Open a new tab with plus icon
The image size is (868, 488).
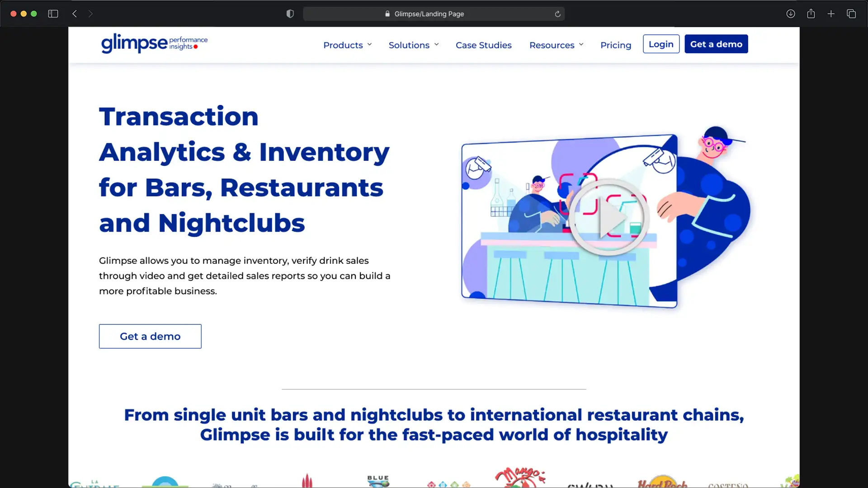[x=831, y=14]
